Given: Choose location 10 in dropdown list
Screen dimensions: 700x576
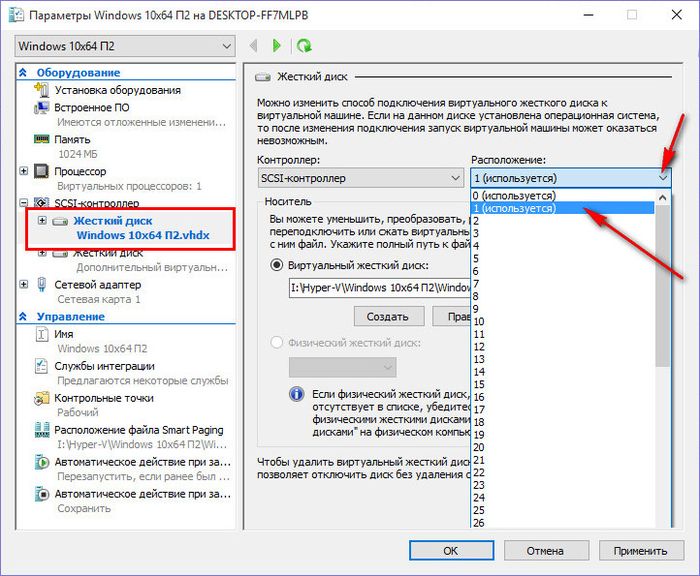Looking at the screenshot, I should pos(562,321).
